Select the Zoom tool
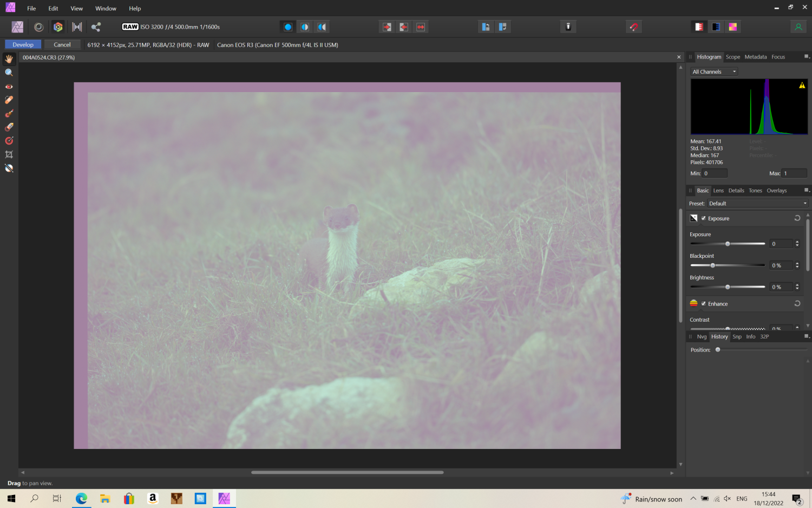 coord(9,72)
